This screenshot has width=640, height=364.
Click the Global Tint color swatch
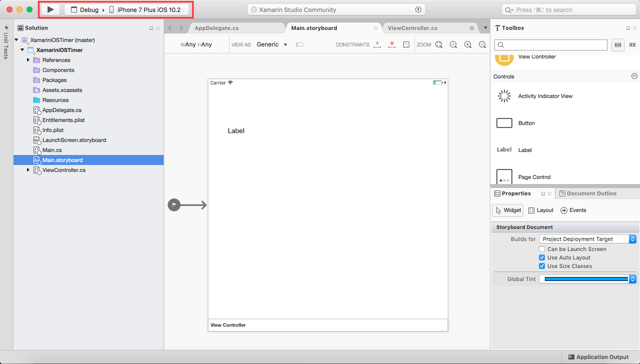pyautogui.click(x=583, y=278)
